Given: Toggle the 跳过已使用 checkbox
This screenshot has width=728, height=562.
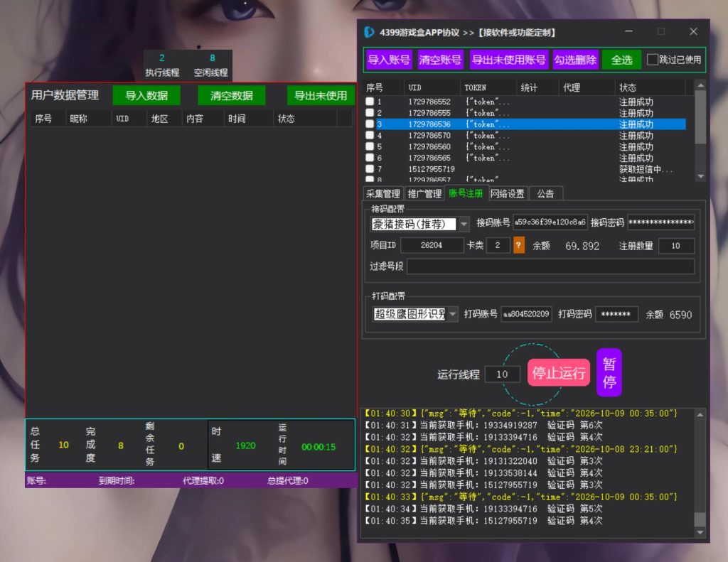Looking at the screenshot, I should coord(653,60).
